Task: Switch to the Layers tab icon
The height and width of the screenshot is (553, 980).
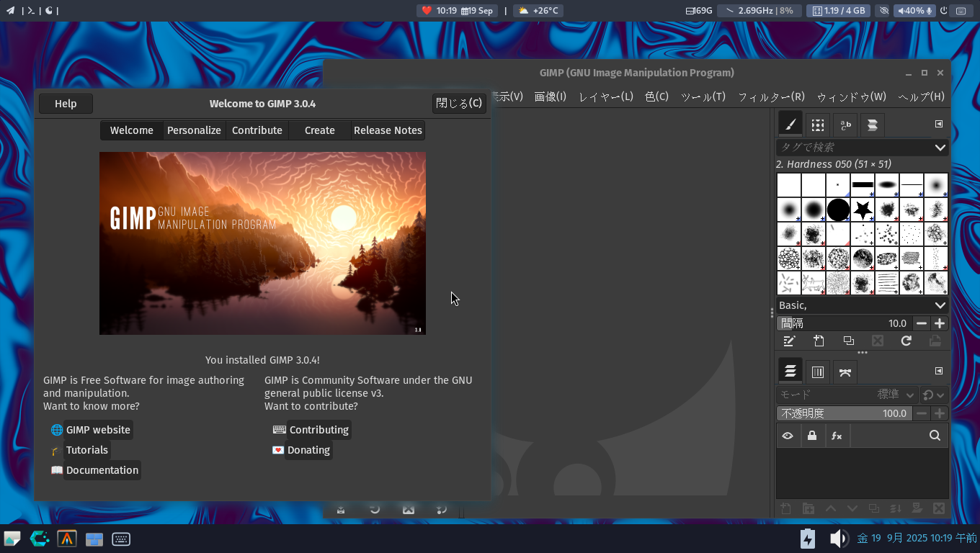Action: (790, 372)
